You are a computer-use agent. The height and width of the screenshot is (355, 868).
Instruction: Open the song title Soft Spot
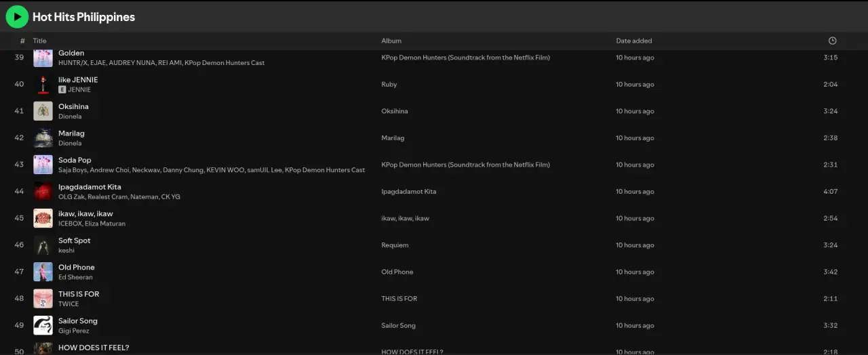pyautogui.click(x=74, y=241)
